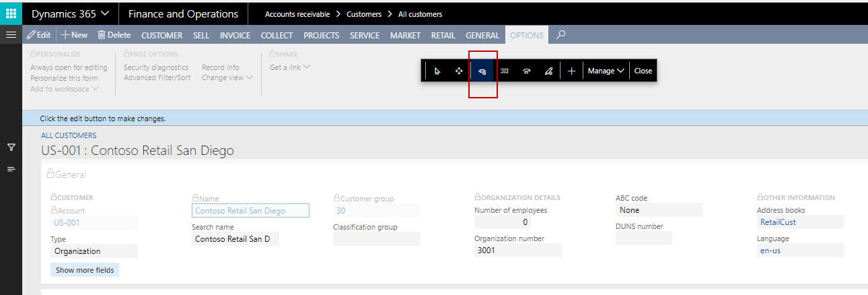Viewport: 868px width, 295px height.
Task: Open the app launcher waffle icon
Action: tap(11, 13)
